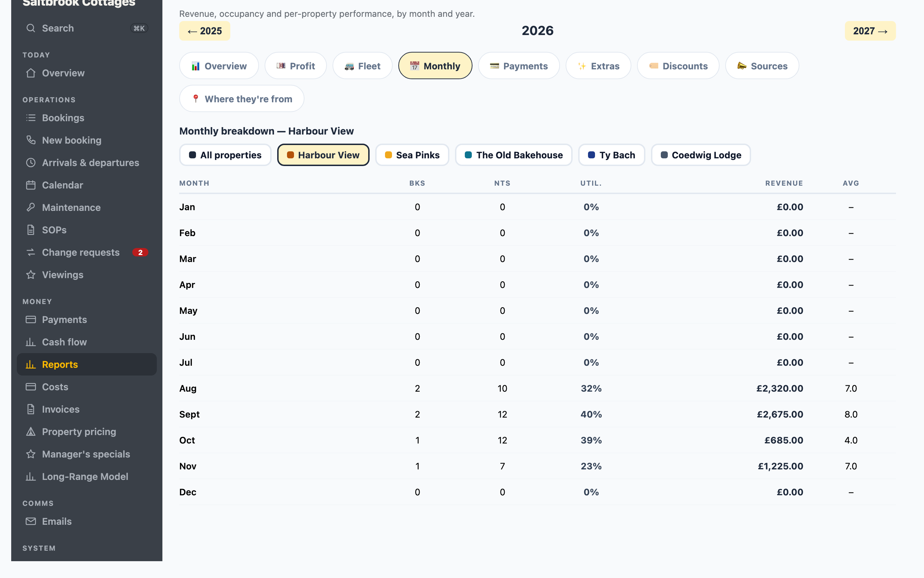Click the Search field in sidebar
924x578 pixels.
point(87,28)
